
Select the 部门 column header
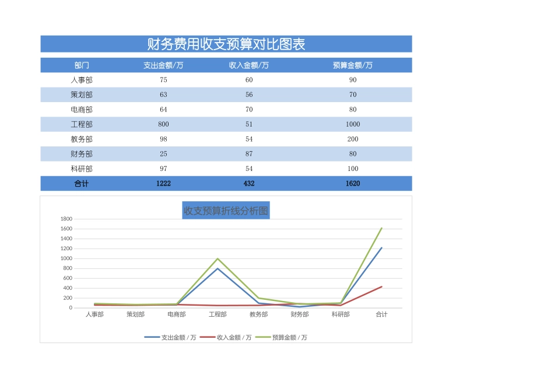82,65
